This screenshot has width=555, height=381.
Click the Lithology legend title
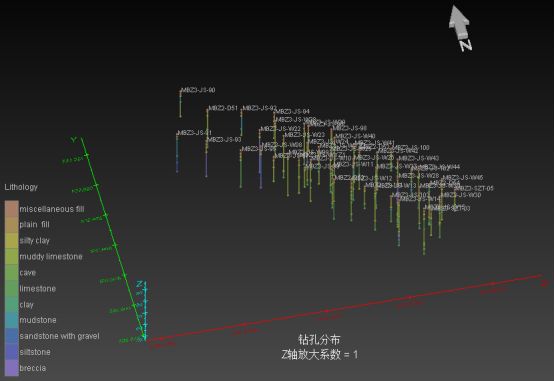click(x=21, y=187)
